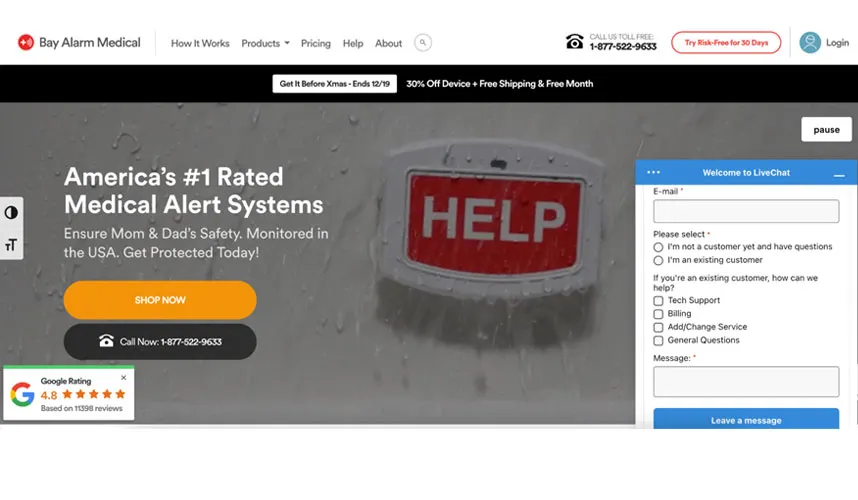Click the 30% Off Device promo text

[x=500, y=84]
